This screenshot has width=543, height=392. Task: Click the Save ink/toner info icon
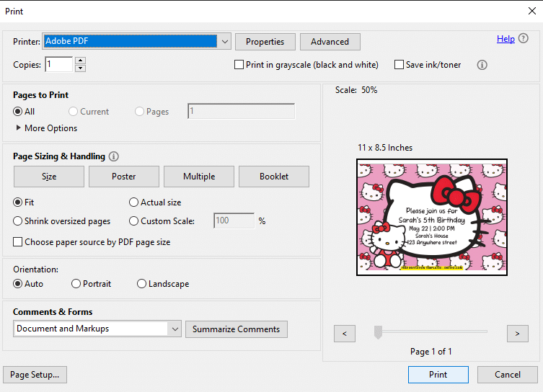482,65
